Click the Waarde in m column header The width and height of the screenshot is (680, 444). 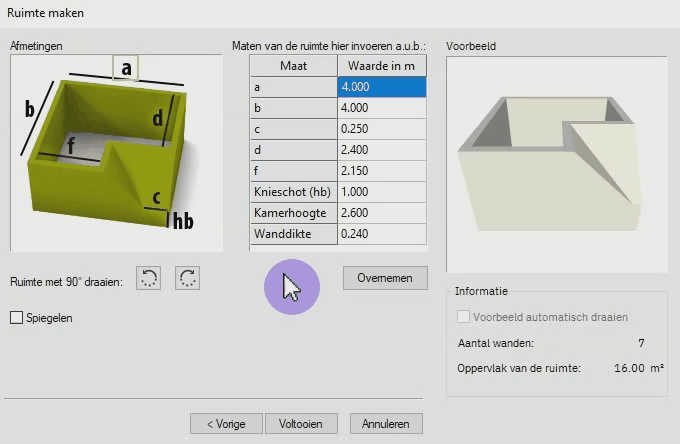click(382, 66)
